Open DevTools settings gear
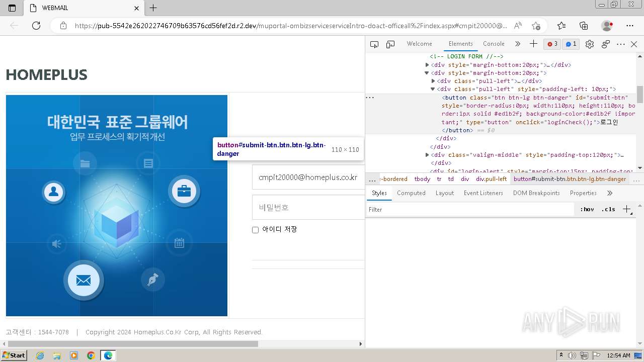 pos(590,44)
